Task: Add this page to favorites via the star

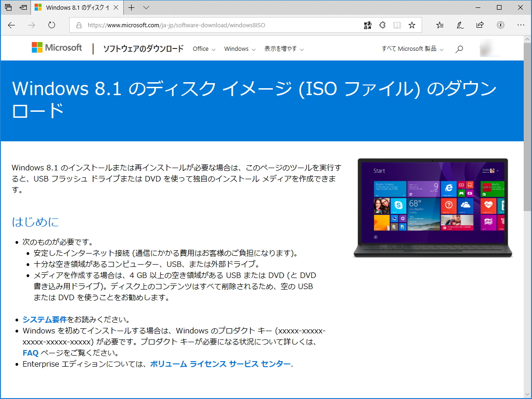Action: click(411, 25)
